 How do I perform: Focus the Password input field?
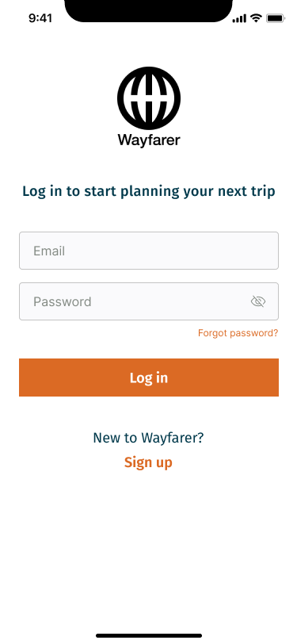(149, 301)
